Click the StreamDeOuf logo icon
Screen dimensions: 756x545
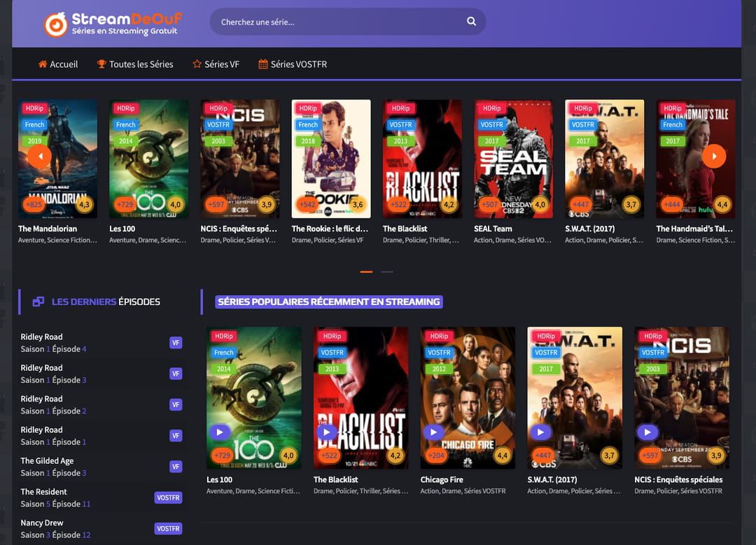click(56, 24)
